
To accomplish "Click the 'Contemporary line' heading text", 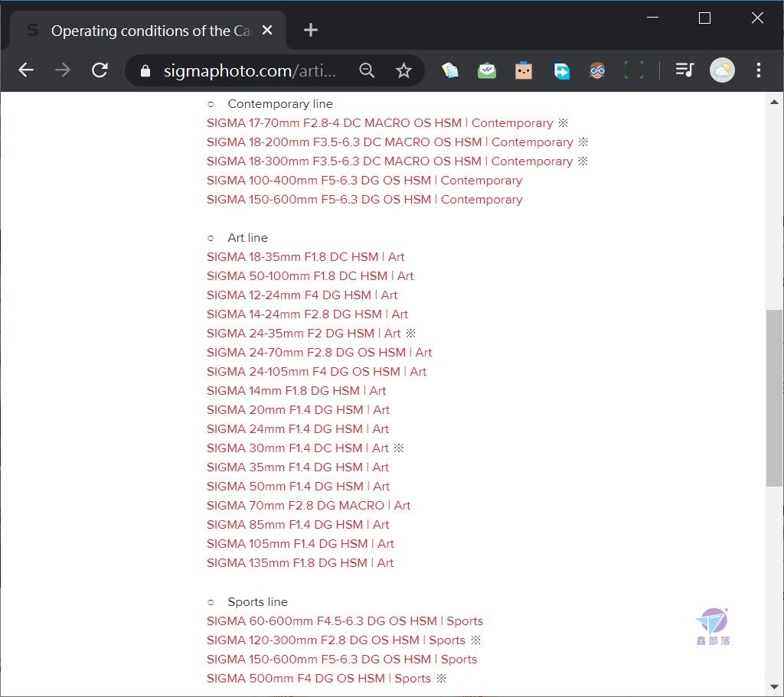I will (280, 104).
